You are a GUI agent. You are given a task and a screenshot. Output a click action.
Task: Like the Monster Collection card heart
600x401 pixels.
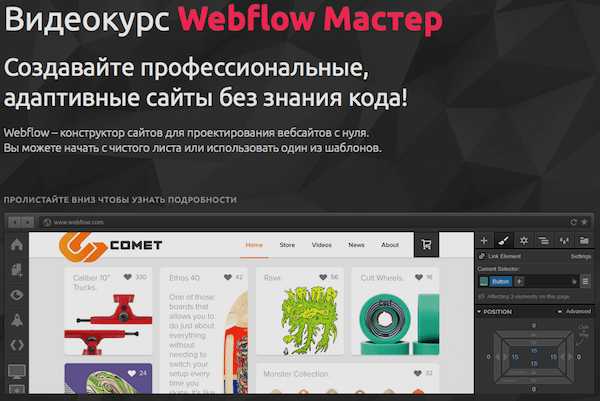click(x=417, y=373)
